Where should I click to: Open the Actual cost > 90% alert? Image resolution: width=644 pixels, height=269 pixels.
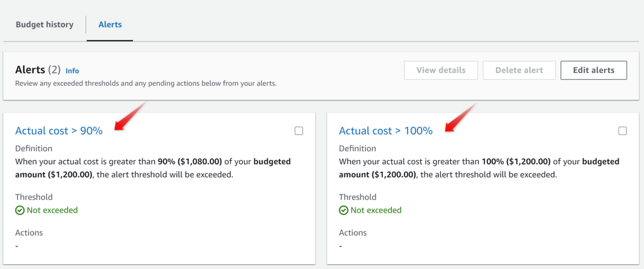pyautogui.click(x=59, y=131)
